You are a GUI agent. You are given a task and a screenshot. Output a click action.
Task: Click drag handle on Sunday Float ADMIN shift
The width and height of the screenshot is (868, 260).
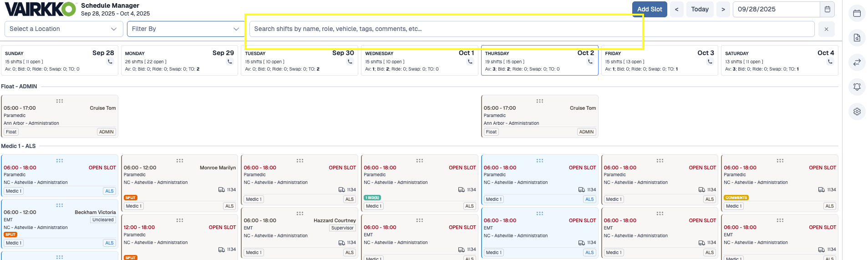[60, 101]
